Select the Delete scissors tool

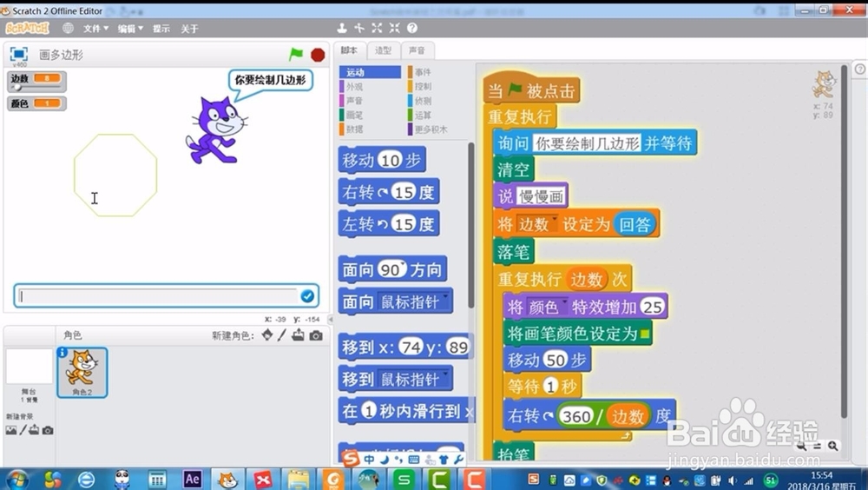360,29
